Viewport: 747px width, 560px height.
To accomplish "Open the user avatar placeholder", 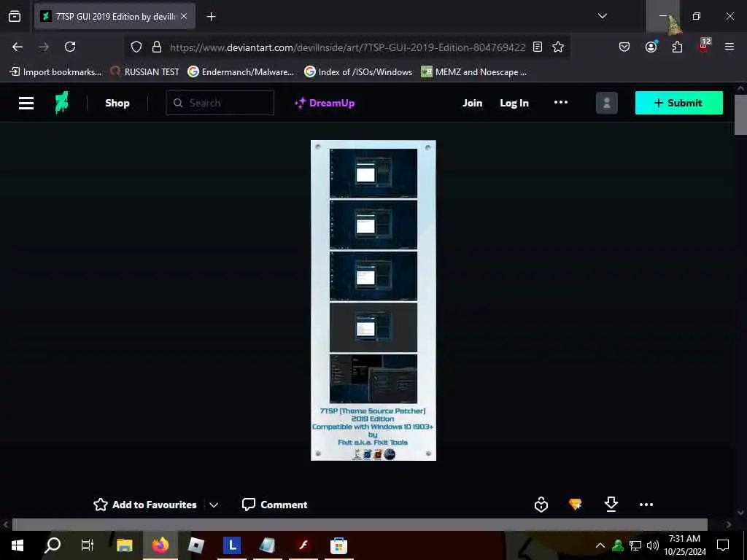I will point(606,103).
